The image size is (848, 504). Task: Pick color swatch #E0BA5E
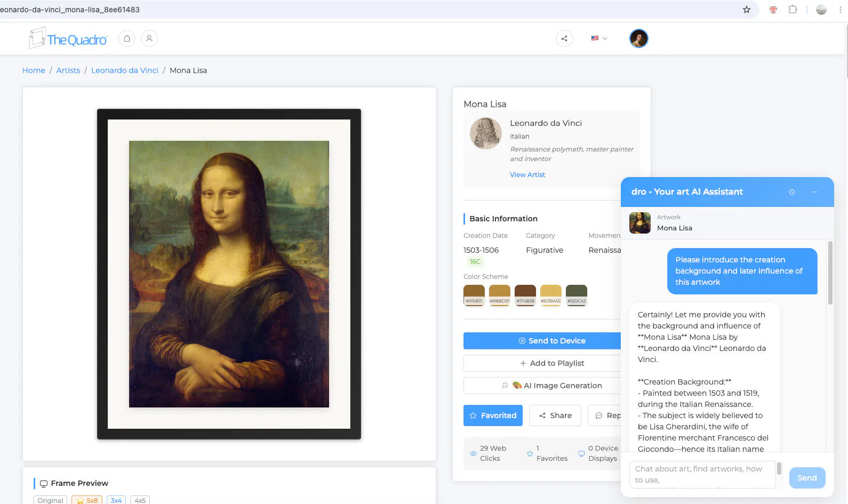[x=551, y=295]
